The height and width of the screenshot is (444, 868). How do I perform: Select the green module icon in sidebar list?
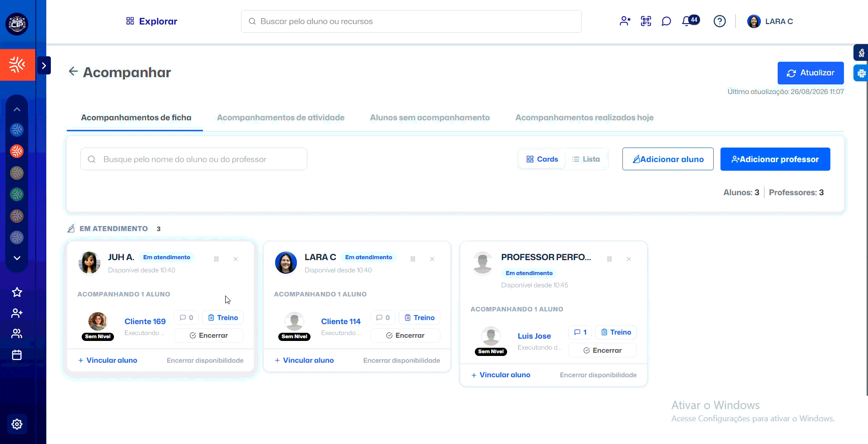17,194
